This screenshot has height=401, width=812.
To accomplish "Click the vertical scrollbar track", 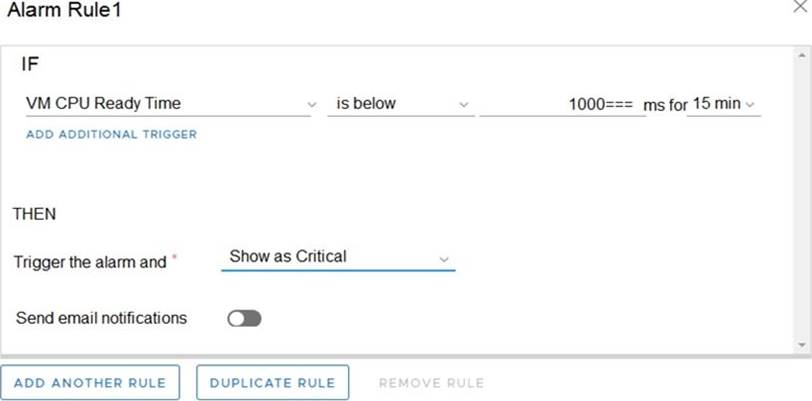I will pyautogui.click(x=801, y=200).
